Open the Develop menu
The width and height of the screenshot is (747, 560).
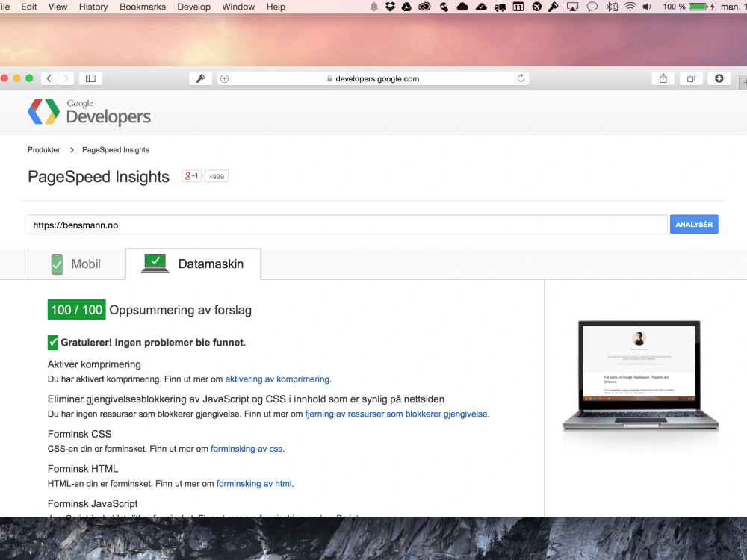click(194, 7)
